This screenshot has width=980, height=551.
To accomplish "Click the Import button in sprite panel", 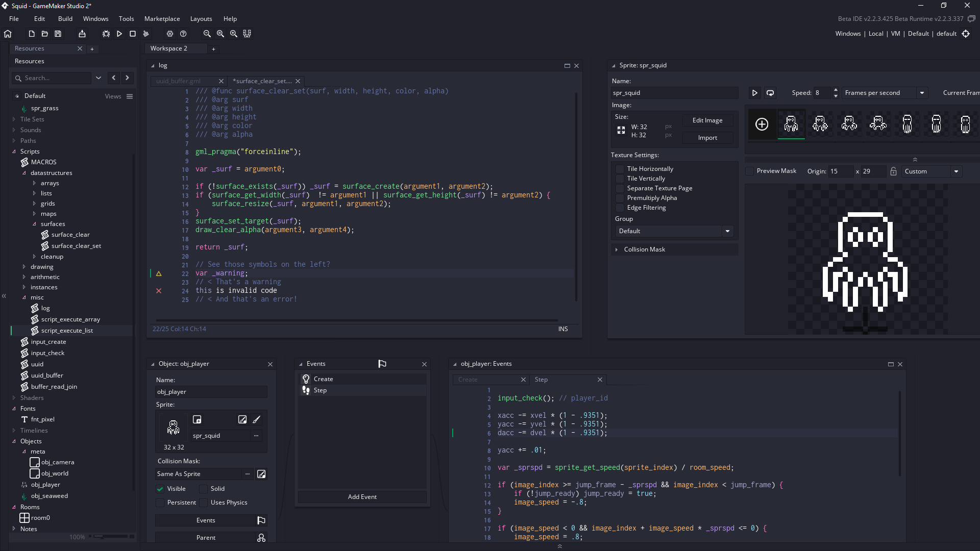I will pos(707,137).
